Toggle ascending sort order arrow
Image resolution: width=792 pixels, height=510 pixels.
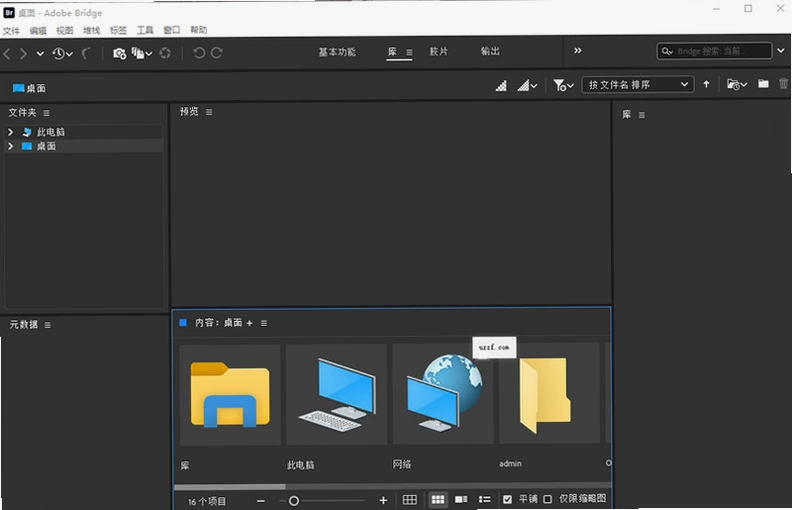tap(706, 84)
